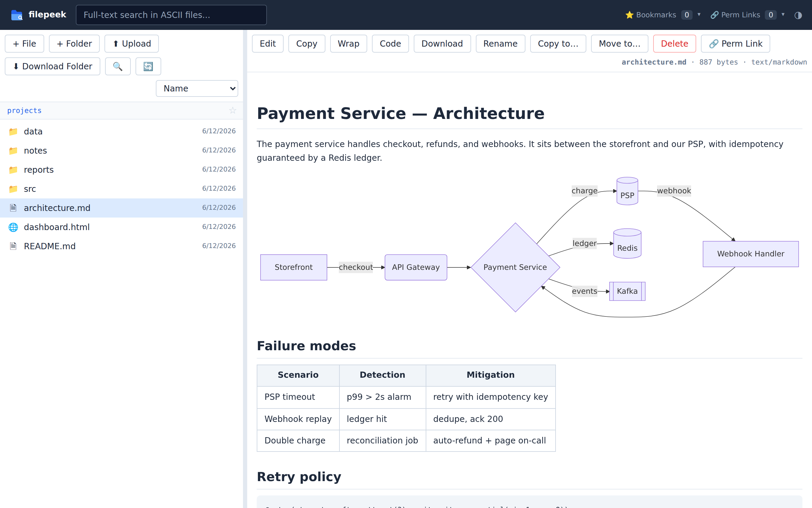This screenshot has width=812, height=508.
Task: Expand the Perm Links dropdown arrow
Action: click(x=783, y=15)
